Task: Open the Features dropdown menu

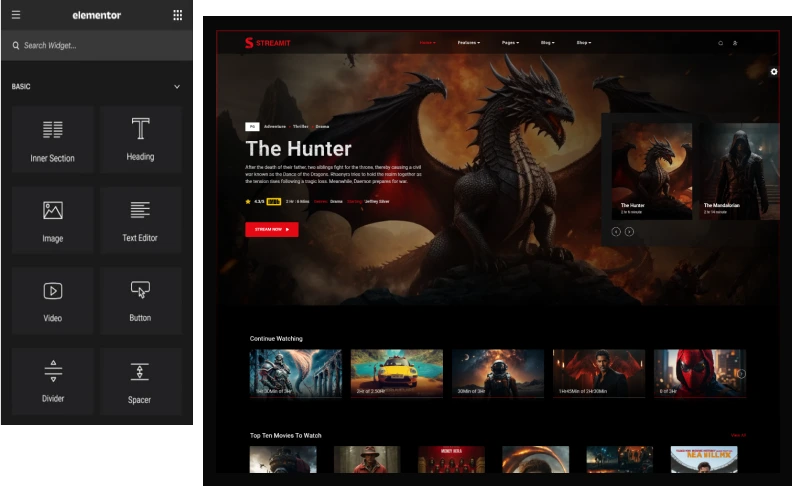Action: pyautogui.click(x=469, y=43)
